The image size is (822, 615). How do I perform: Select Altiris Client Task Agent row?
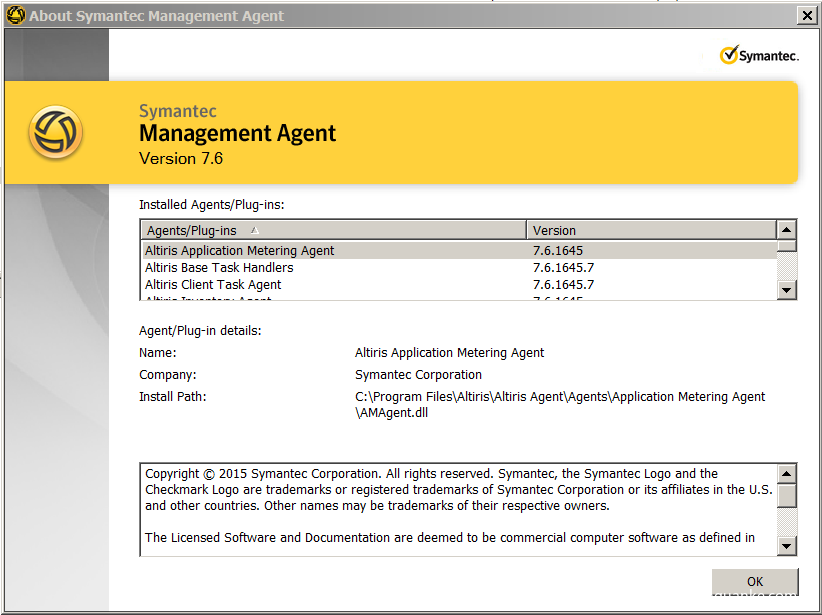[x=459, y=285]
